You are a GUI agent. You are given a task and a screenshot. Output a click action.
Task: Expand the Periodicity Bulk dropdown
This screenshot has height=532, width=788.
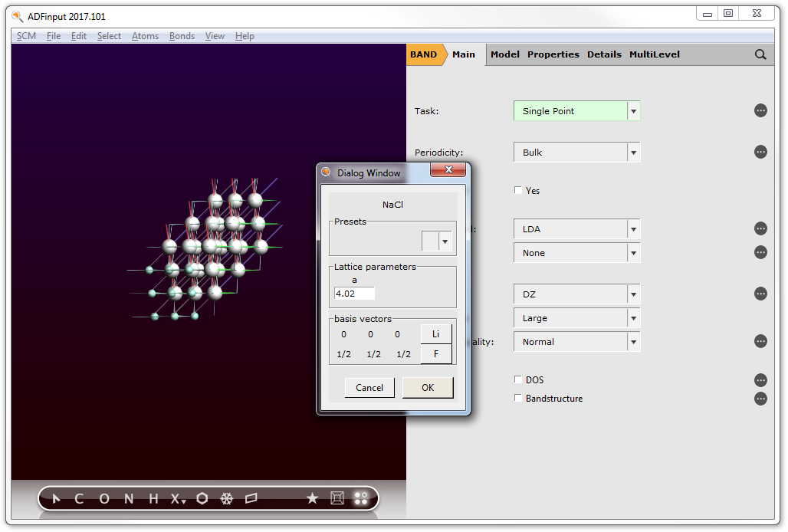coord(633,153)
